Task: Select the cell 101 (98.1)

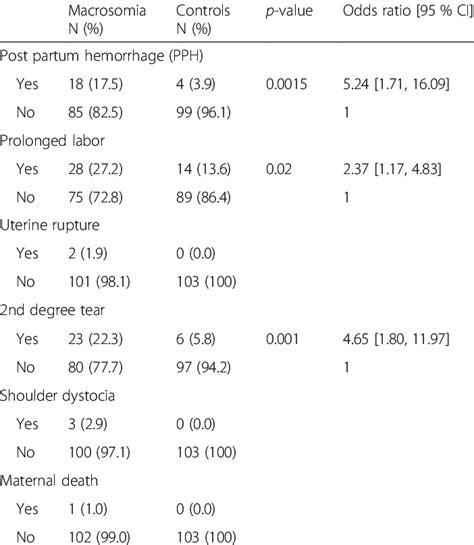Action: coord(99,282)
